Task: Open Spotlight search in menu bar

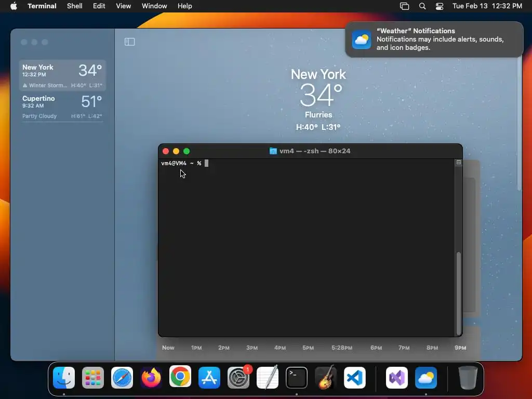Action: pyautogui.click(x=422, y=6)
